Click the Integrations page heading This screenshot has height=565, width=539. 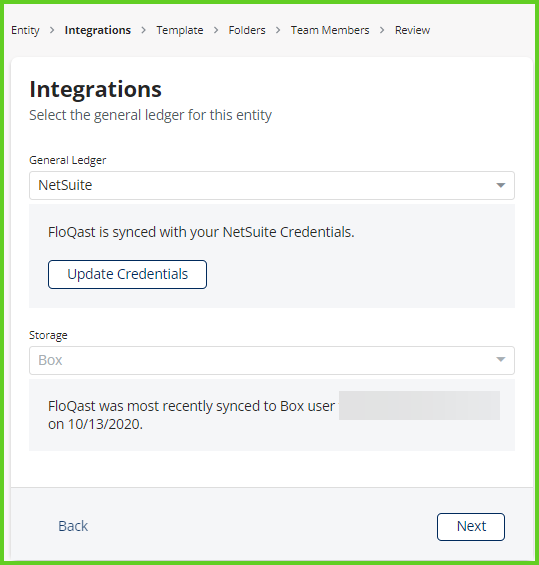point(95,89)
